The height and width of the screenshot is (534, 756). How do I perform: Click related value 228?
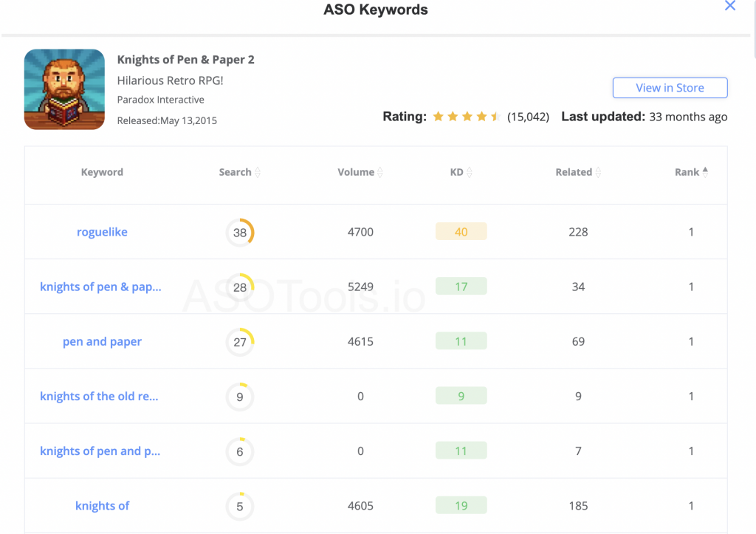pyautogui.click(x=578, y=232)
